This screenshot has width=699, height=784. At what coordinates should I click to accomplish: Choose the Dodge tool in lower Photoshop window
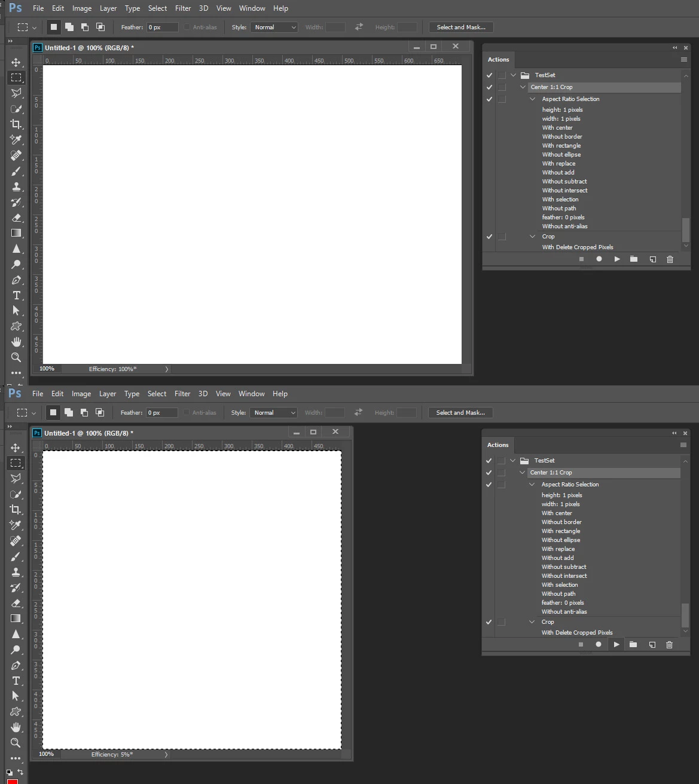coord(16,650)
